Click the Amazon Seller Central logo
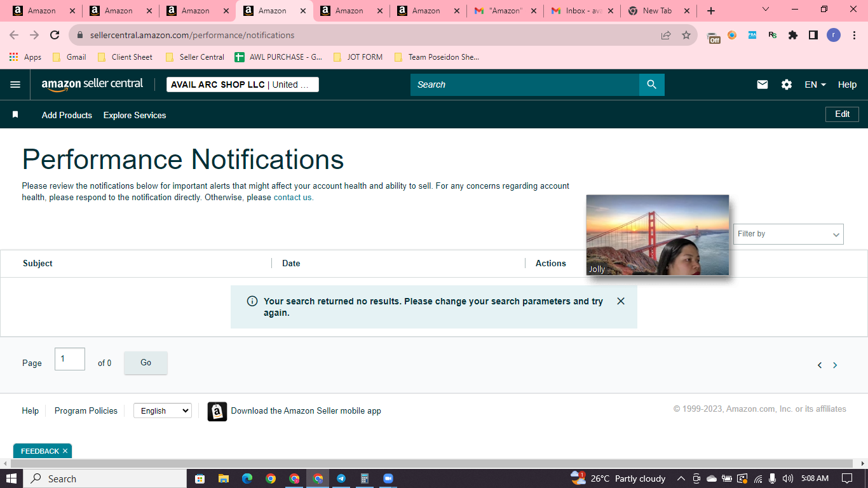Viewport: 868px width, 488px height. point(93,85)
